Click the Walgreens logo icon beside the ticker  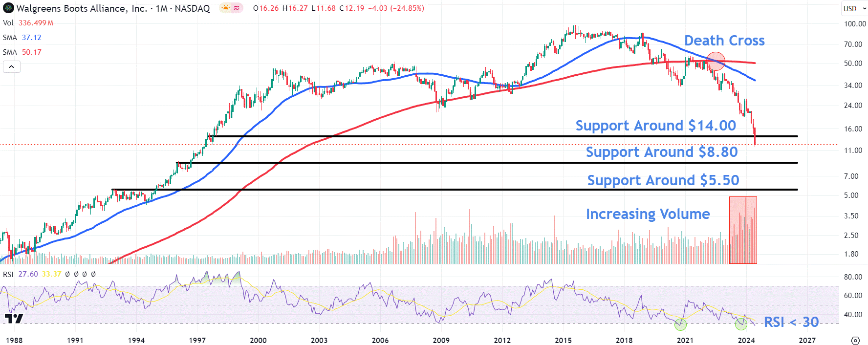tap(8, 8)
